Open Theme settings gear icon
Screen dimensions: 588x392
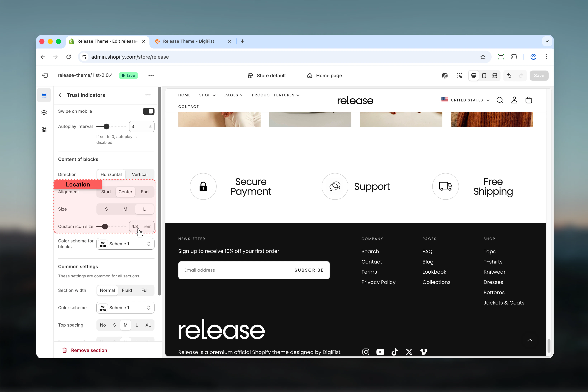[x=44, y=112]
